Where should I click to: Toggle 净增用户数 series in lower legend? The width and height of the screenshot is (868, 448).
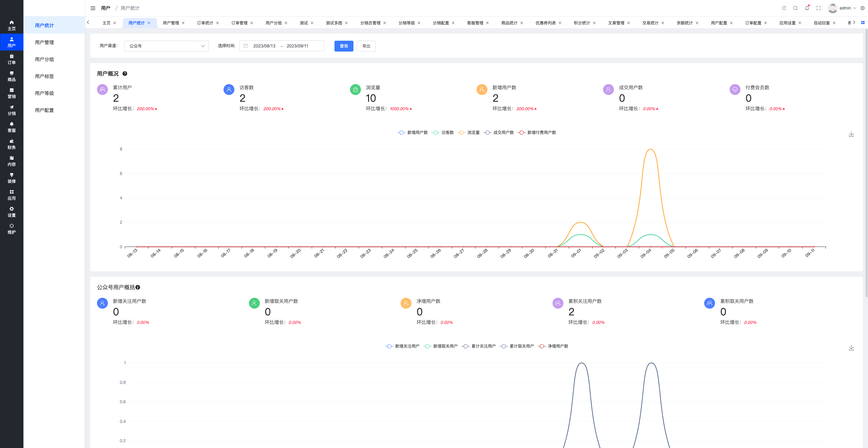(553, 346)
